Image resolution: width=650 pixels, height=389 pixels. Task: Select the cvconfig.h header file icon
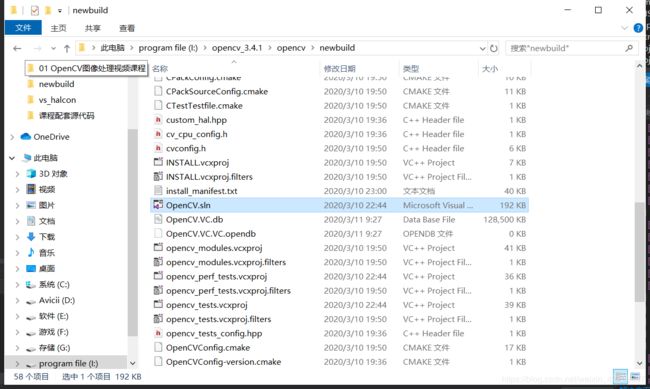point(158,148)
